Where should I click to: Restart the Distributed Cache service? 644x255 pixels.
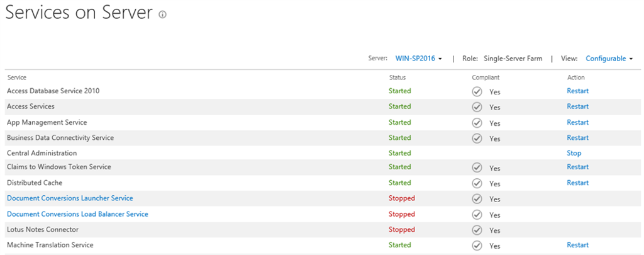[x=577, y=183]
